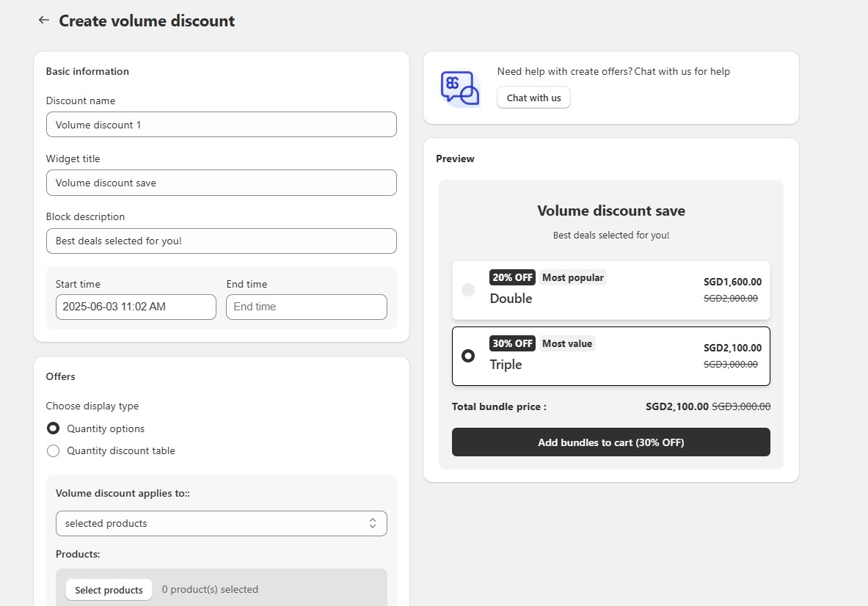Click the Triple offer name
The image size is (868, 606).
coord(506,365)
